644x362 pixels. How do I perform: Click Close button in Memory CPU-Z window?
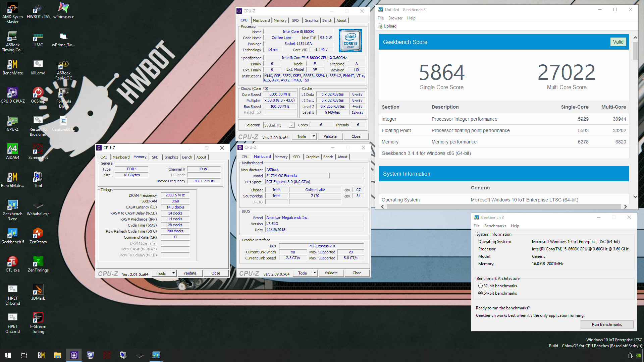click(x=216, y=273)
